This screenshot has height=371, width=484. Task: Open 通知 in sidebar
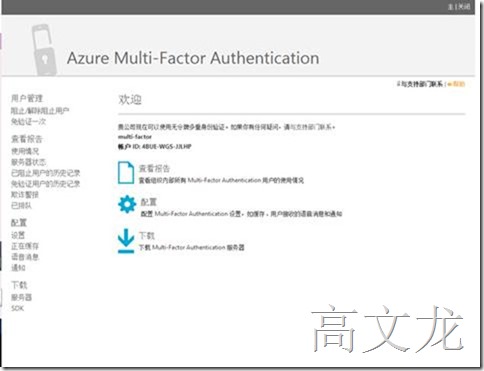[18, 268]
